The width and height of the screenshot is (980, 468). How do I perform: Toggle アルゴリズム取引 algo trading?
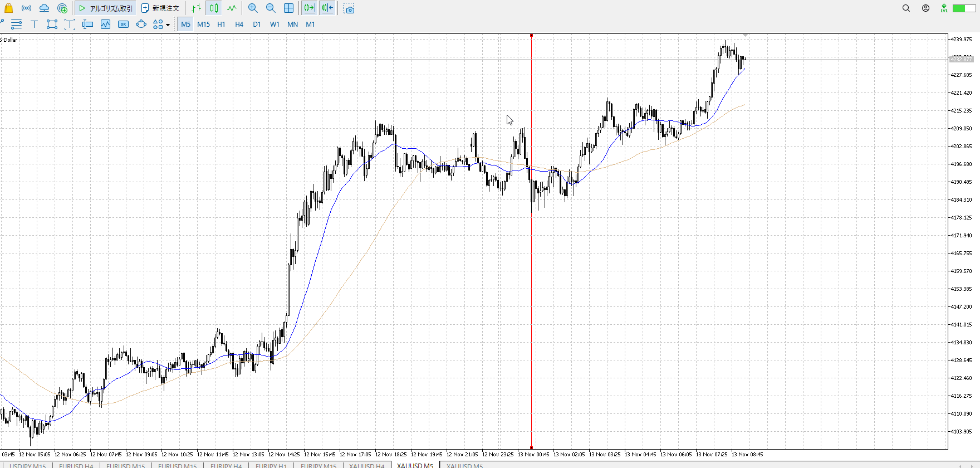[105, 8]
